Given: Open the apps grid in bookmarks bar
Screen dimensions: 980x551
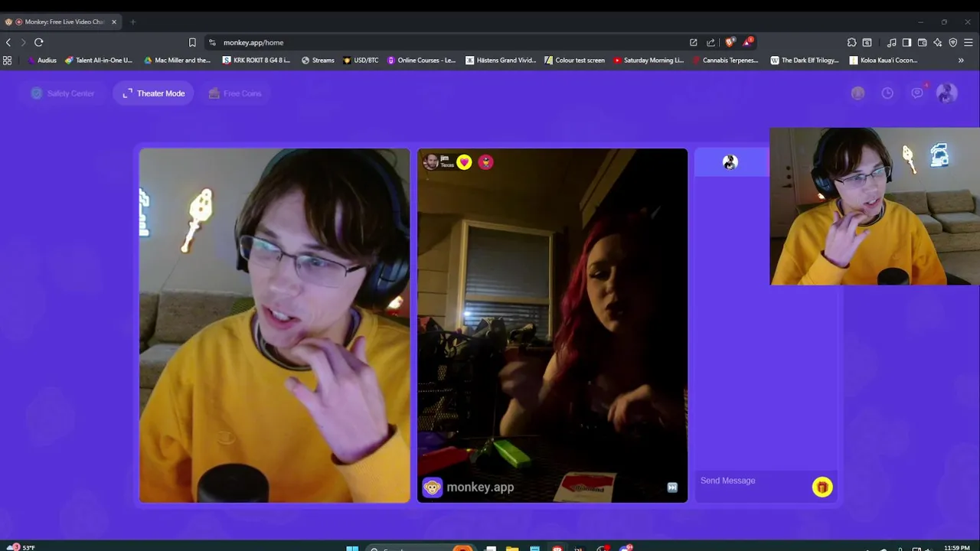Looking at the screenshot, I should [8, 60].
